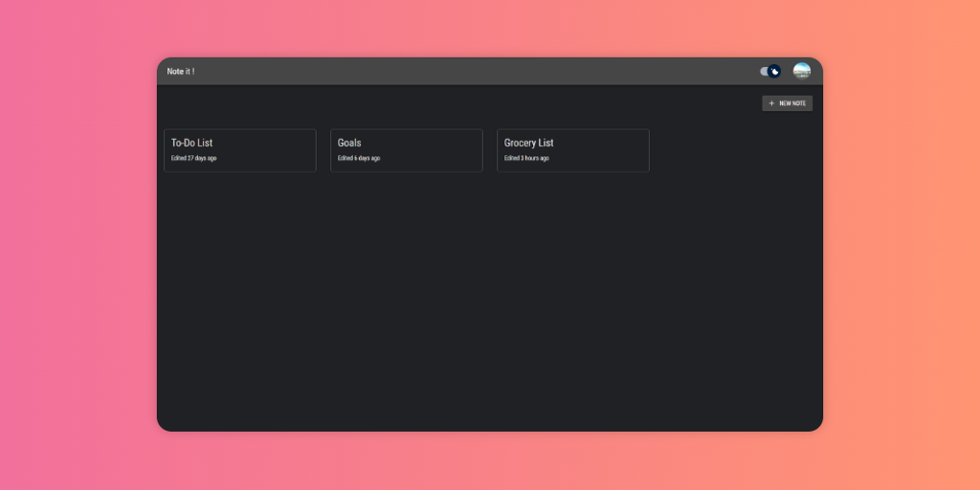The width and height of the screenshot is (980, 490).
Task: Open the To-Do List note card
Action: point(240,150)
